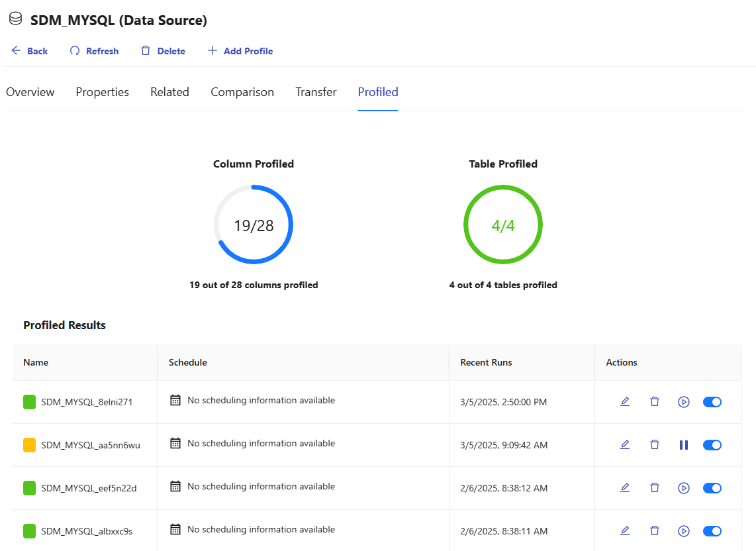
Task: Delete profile SDM_MYSQL_aa5nn6wu using trash icon
Action: click(x=655, y=444)
